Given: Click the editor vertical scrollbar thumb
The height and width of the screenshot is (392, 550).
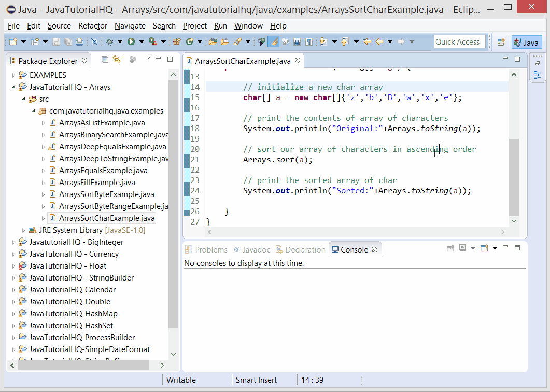Looking at the screenshot, I should pyautogui.click(x=514, y=177).
